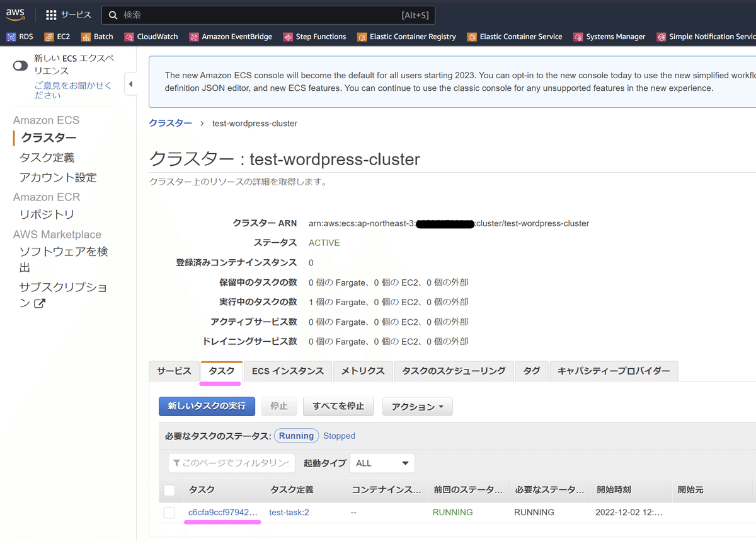Click external link icon beside サブスクリプション
Image resolution: width=756 pixels, height=541 pixels.
(40, 303)
